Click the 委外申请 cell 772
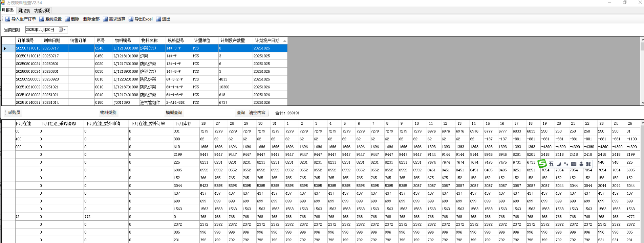The image size is (644, 243). coord(106,217)
